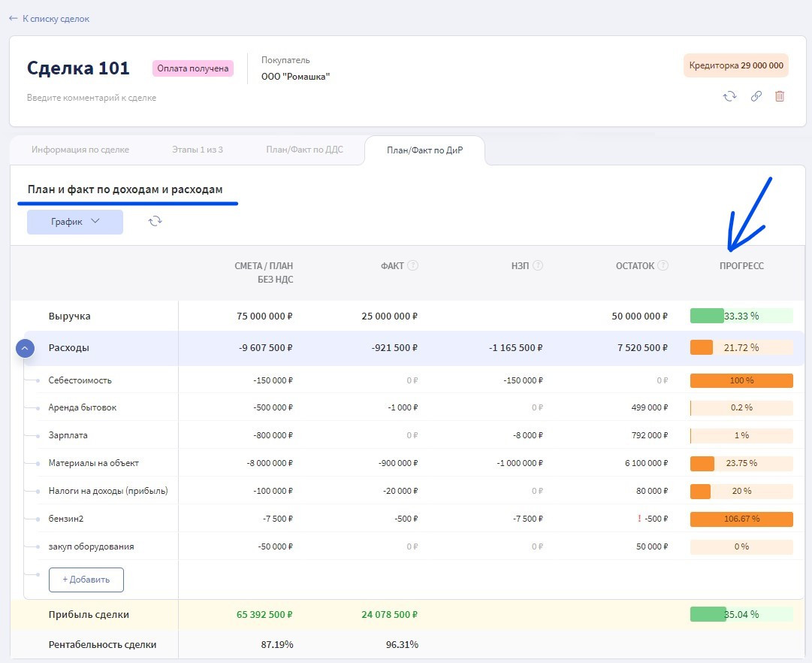Click the copy link icon in header

pos(756,96)
